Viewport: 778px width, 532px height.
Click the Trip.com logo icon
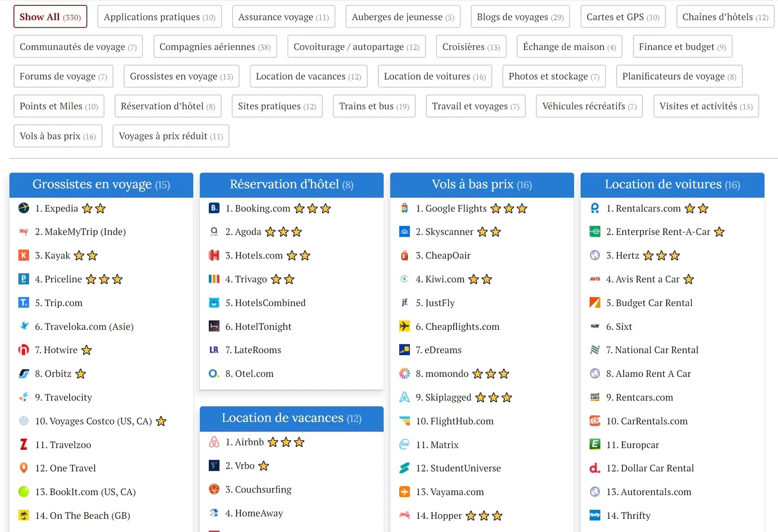[x=24, y=303]
